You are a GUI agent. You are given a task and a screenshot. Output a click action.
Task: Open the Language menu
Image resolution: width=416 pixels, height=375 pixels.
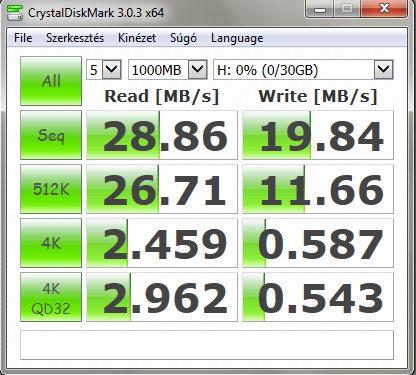[x=237, y=38]
